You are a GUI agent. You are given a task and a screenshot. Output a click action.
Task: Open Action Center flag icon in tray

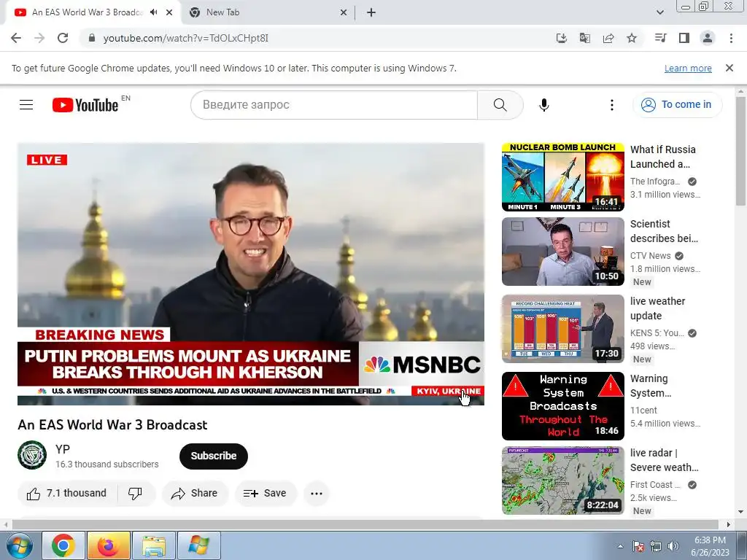[638, 546]
